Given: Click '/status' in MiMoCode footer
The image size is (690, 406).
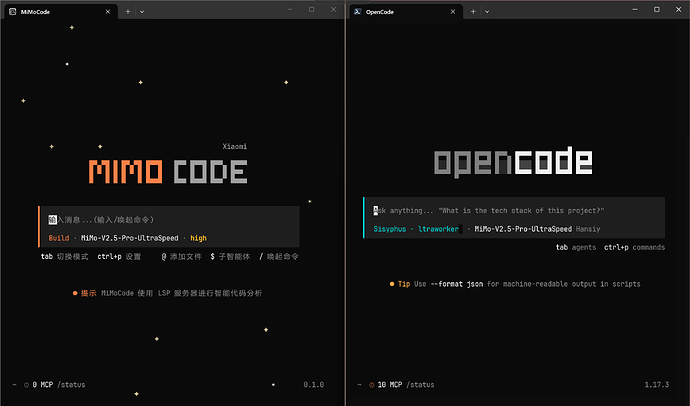Looking at the screenshot, I should point(71,384).
